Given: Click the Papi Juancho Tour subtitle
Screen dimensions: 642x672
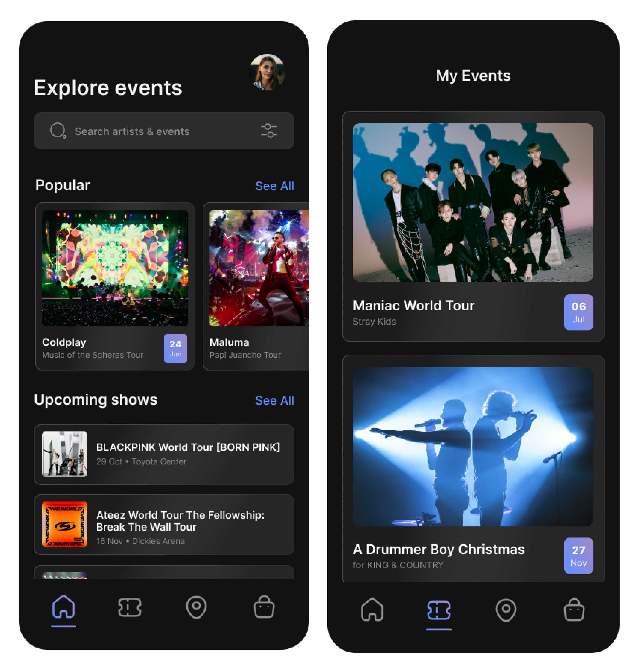Looking at the screenshot, I should tap(245, 355).
